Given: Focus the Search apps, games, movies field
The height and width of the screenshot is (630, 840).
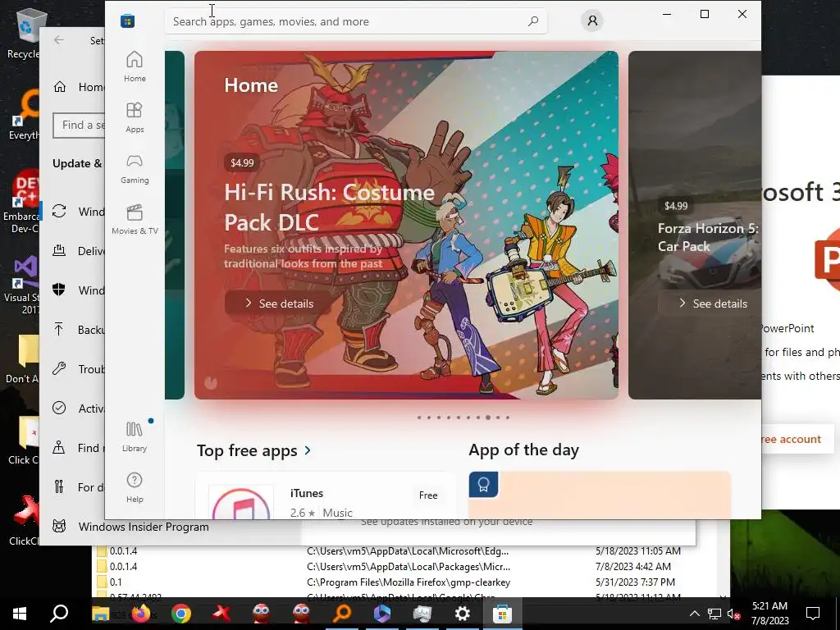Looking at the screenshot, I should click(x=356, y=21).
